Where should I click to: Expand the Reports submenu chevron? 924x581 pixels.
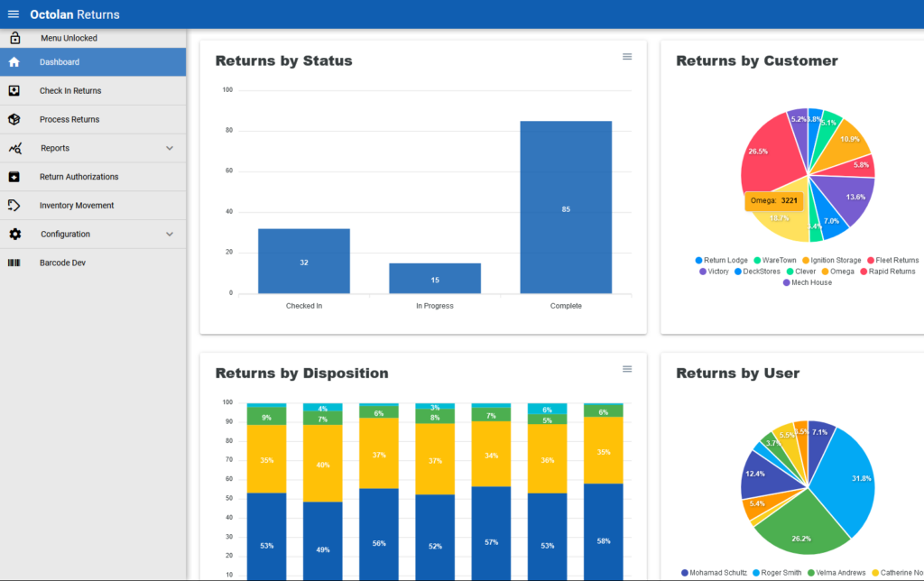pos(170,148)
